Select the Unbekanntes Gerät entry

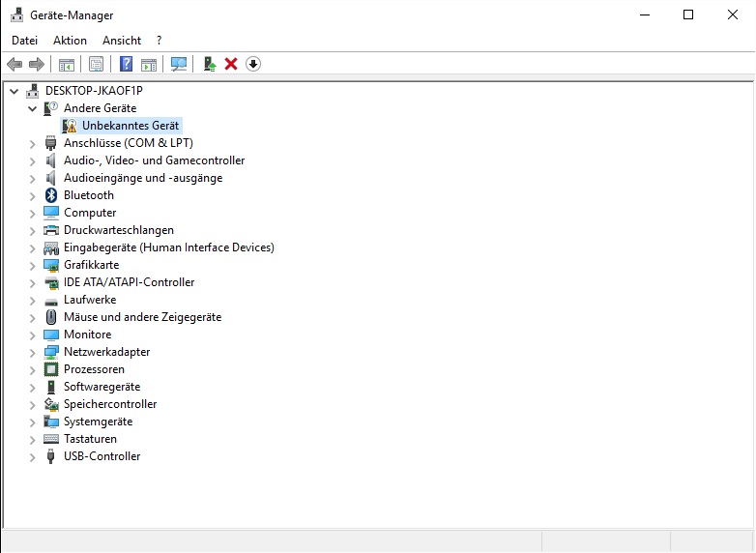click(x=131, y=126)
